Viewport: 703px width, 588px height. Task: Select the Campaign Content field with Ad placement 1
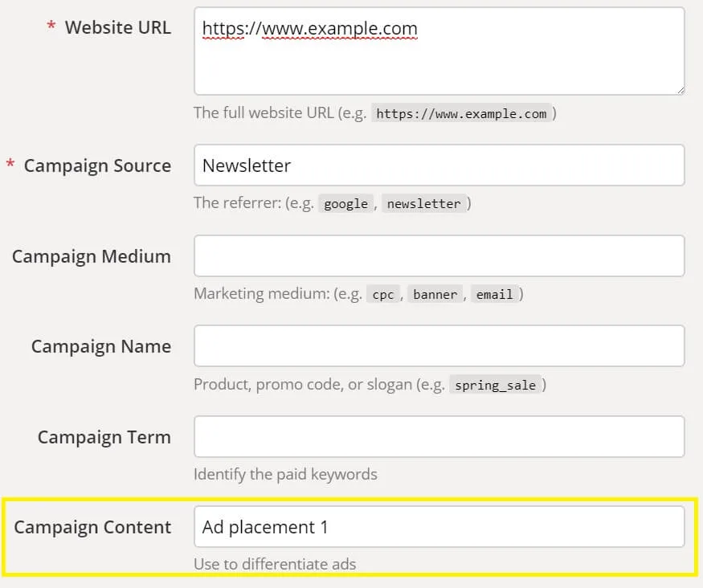[x=439, y=526]
